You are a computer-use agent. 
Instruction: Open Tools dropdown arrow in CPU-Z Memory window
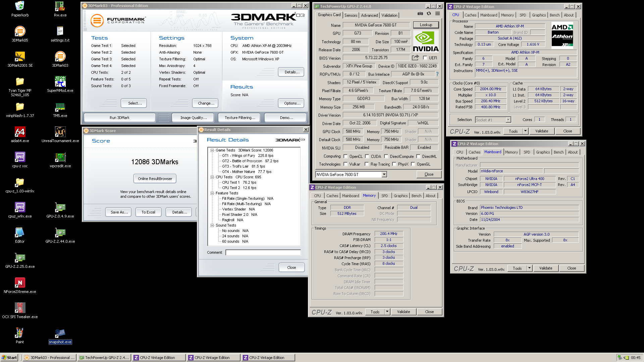coord(387,312)
